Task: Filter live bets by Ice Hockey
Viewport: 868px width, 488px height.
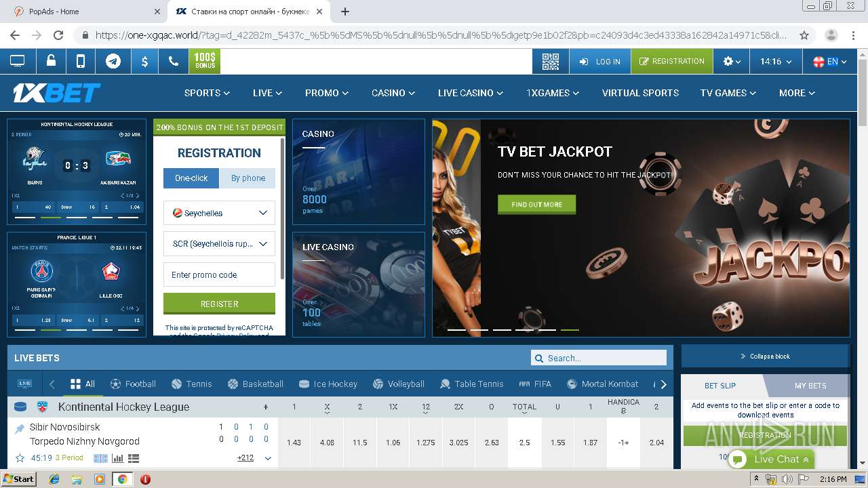Action: point(328,384)
